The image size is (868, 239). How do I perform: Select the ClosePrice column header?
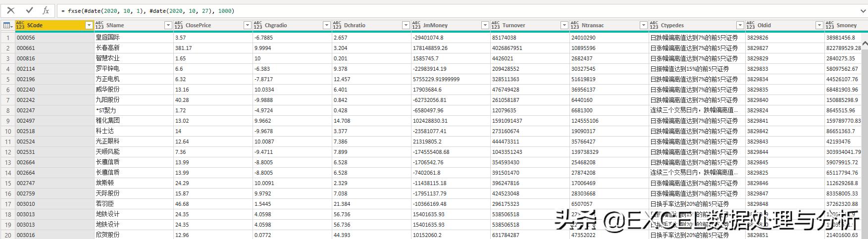pos(213,25)
